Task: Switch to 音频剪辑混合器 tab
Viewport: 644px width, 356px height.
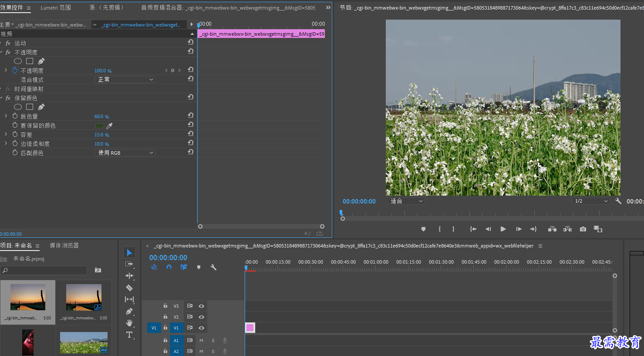Action: click(x=228, y=7)
